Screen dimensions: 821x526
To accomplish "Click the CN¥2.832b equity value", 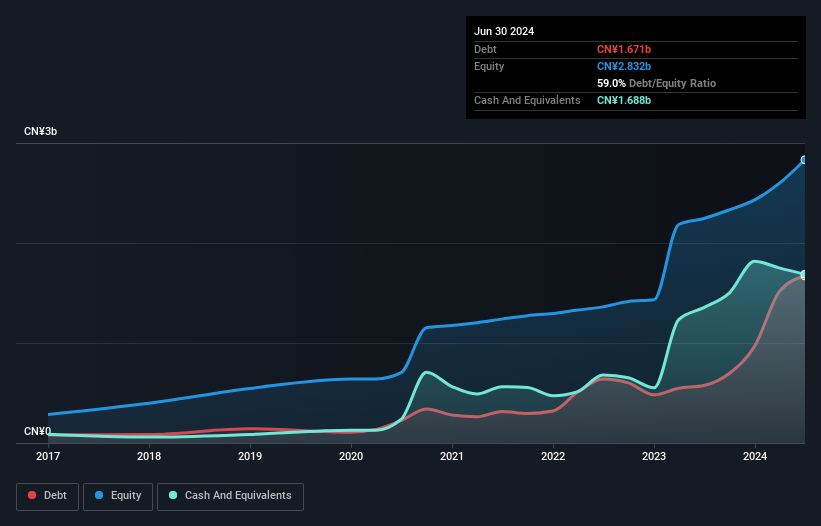I will pos(624,66).
